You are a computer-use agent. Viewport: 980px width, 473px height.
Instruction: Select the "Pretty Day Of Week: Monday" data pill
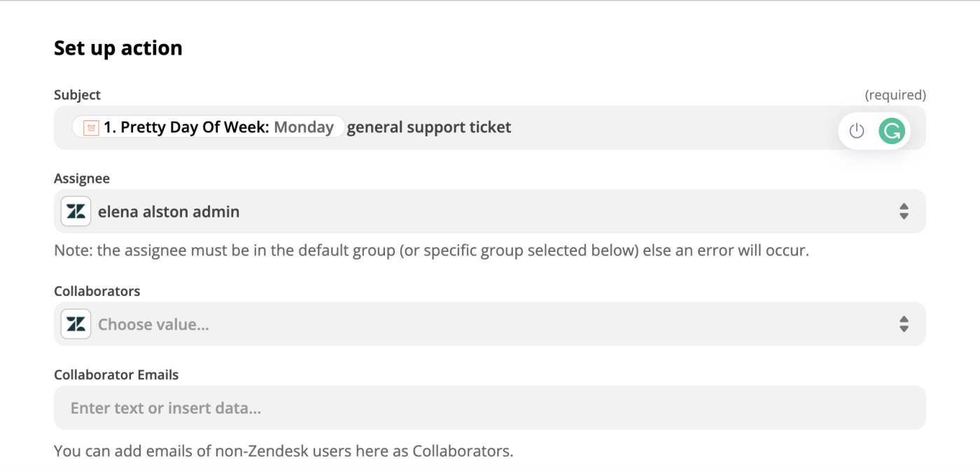click(x=217, y=127)
